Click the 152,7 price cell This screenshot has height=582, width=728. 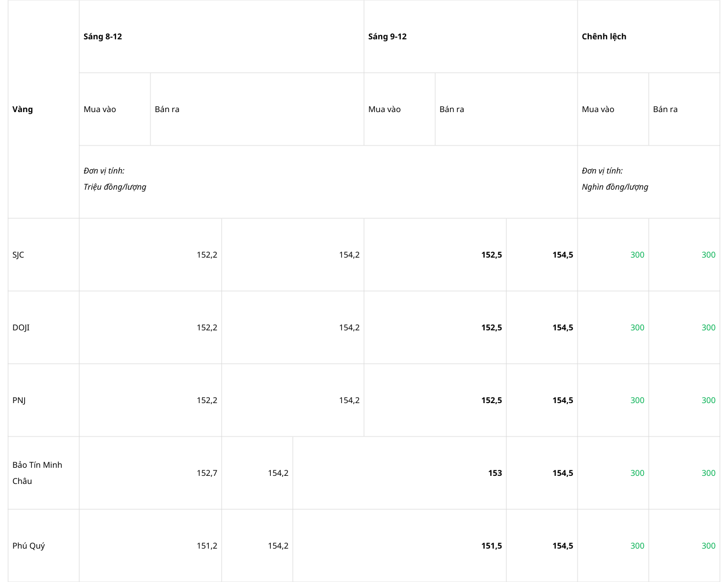207,473
